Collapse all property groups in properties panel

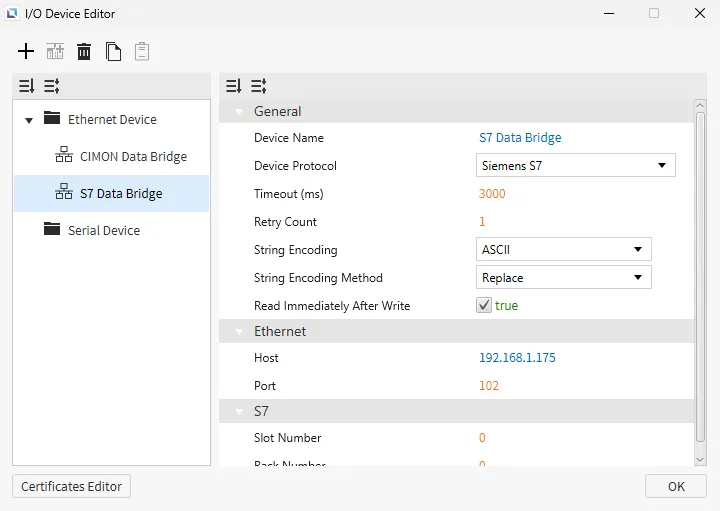234,86
